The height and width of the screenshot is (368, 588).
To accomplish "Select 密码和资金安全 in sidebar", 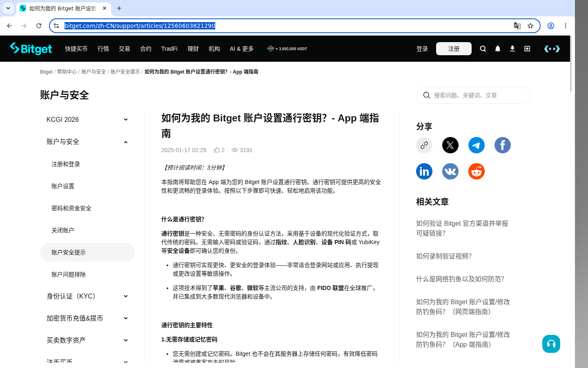I will tap(87, 208).
